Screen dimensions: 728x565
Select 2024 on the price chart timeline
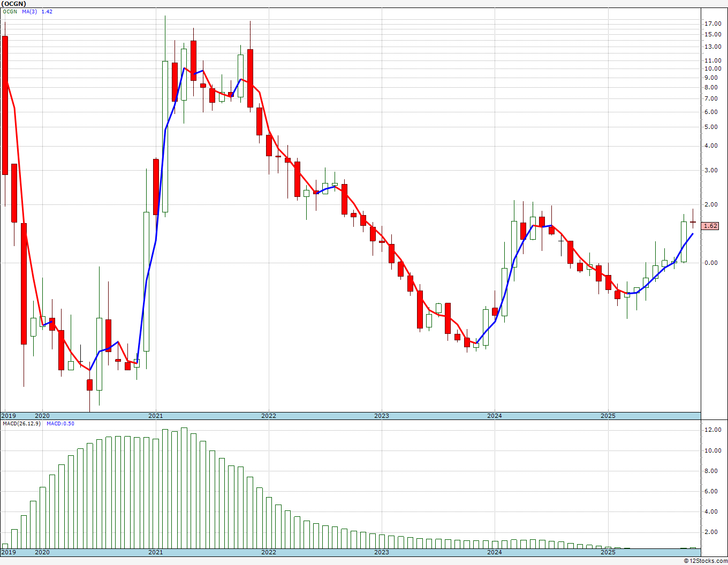(494, 416)
